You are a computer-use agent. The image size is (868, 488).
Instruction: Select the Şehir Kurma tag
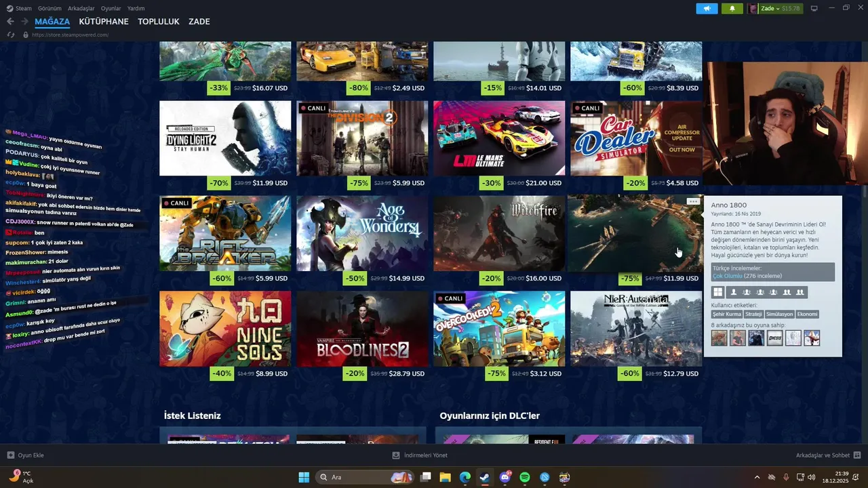(x=727, y=314)
